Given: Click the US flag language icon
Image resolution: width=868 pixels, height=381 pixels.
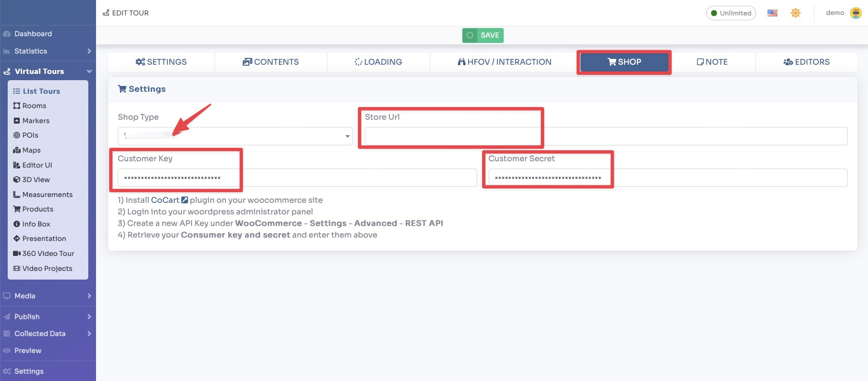Looking at the screenshot, I should pos(772,13).
